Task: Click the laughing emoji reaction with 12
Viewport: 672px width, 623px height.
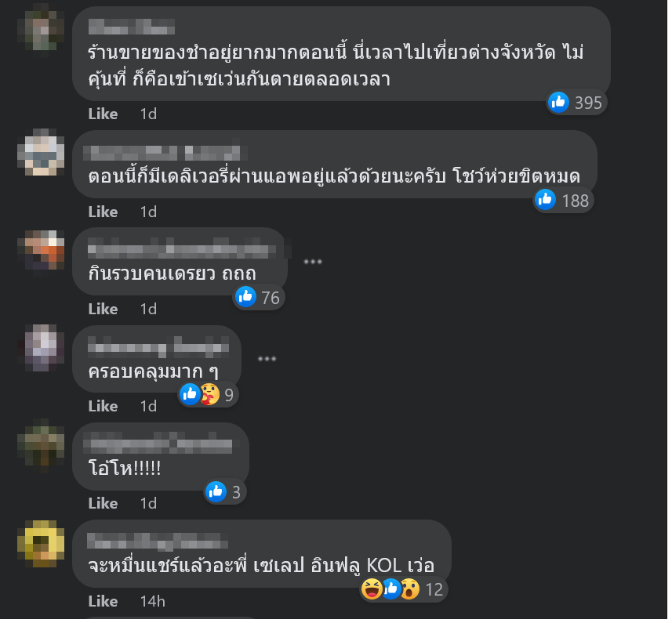Action: click(371, 589)
